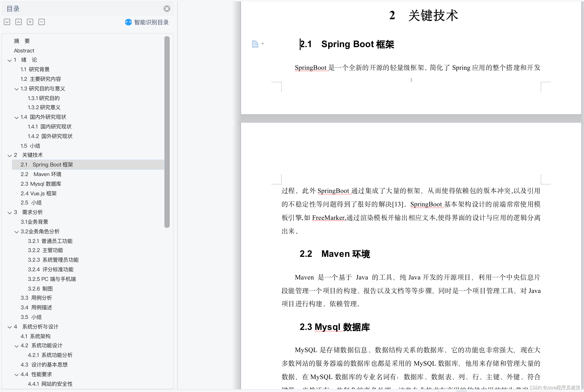
Task: Collapse section 4.4 性能要求
Action: pyautogui.click(x=17, y=375)
